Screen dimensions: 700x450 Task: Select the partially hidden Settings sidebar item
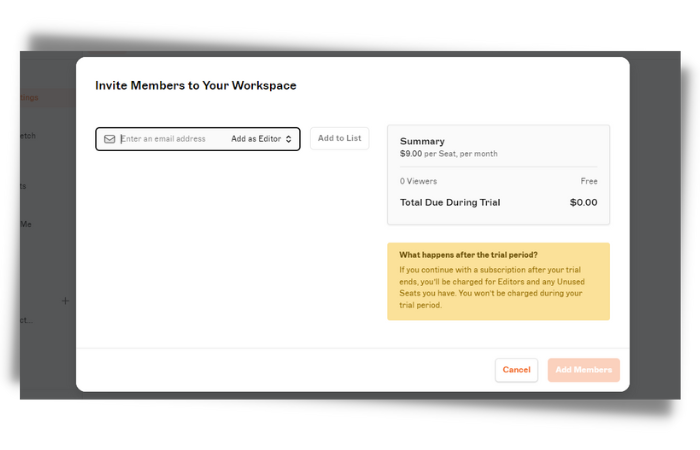point(29,97)
